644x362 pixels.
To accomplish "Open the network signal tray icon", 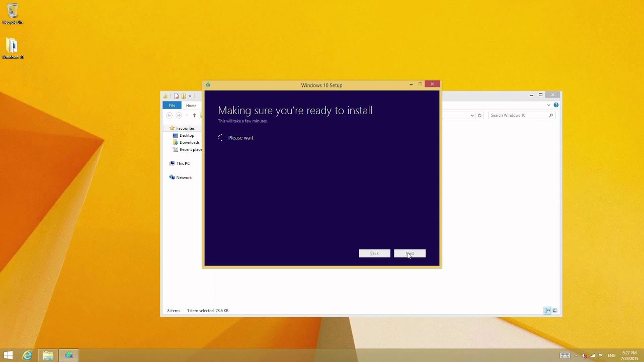I will point(592,355).
